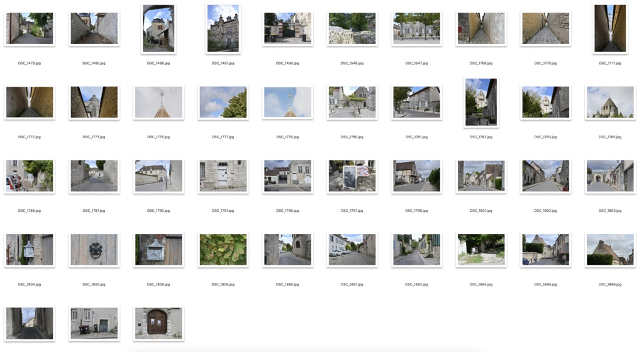Select the DSC_1786.jpg thumbnail
Image resolution: width=644 pixels, height=352 pixels.
30,176
